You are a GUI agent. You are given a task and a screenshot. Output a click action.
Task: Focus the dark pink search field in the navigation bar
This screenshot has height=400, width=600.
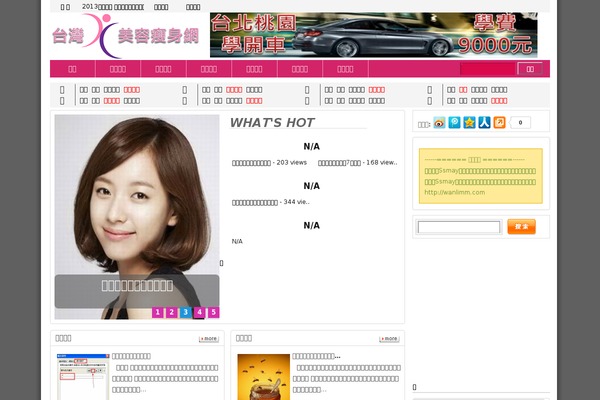click(x=488, y=69)
